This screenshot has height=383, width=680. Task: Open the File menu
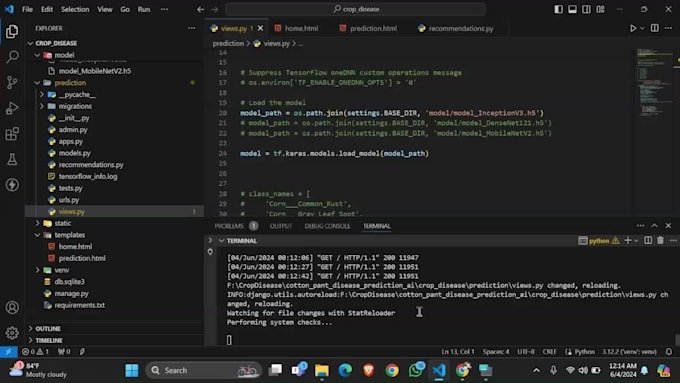[27, 9]
